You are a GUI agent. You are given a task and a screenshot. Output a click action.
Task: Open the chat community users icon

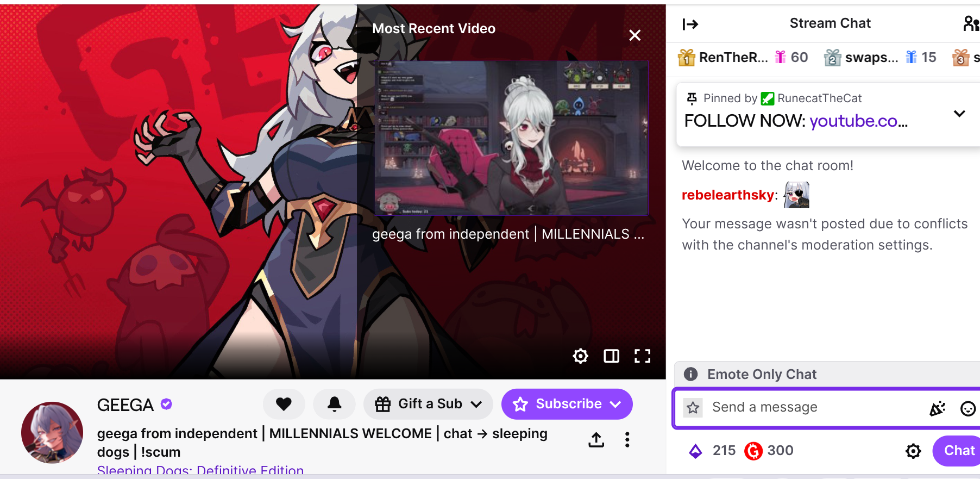971,23
